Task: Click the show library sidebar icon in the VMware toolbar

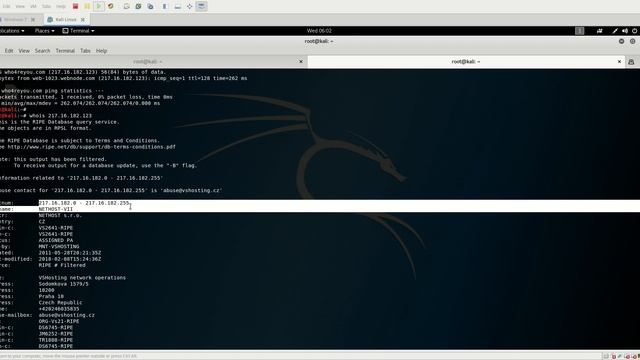Action: point(165,6)
